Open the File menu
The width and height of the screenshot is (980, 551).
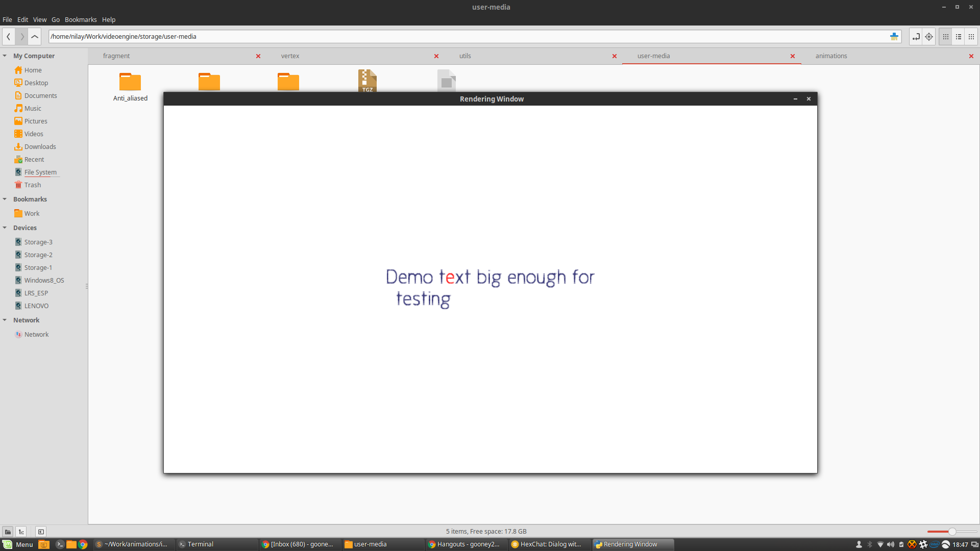7,19
